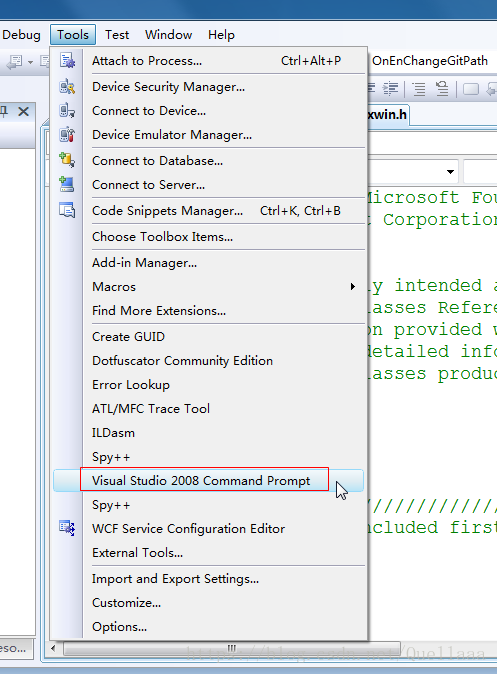Image resolution: width=497 pixels, height=674 pixels.
Task: Launch Spy++ above Command Prompt entry
Action: click(209, 456)
